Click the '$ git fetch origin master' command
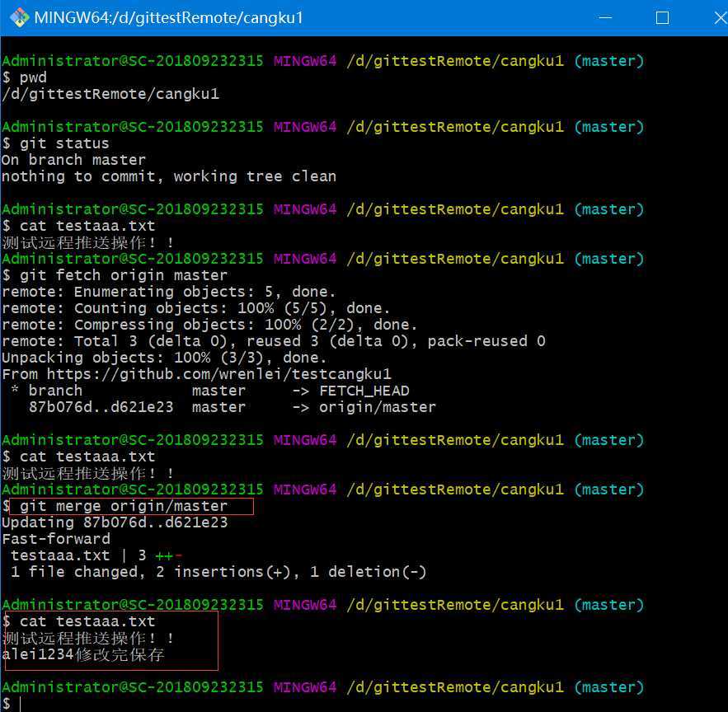Screen dimensions: 728x712 tap(115, 275)
